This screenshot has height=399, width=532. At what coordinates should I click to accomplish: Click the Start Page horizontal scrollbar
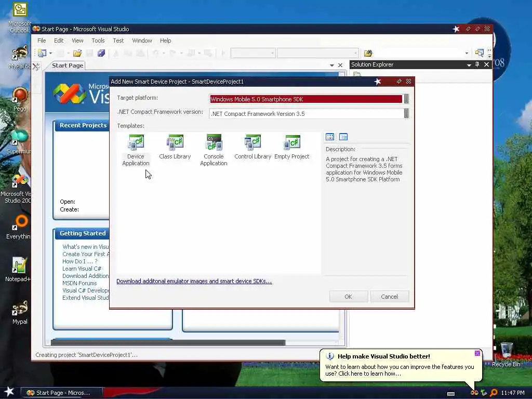168,342
